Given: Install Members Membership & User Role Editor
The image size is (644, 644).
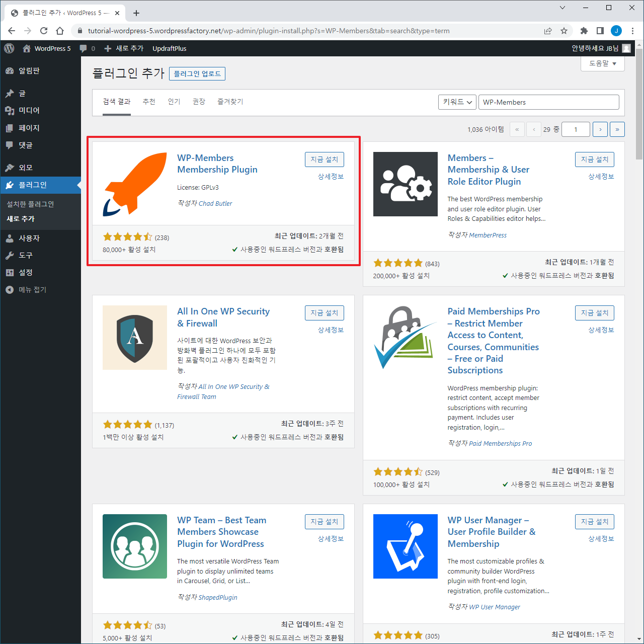Looking at the screenshot, I should point(595,159).
